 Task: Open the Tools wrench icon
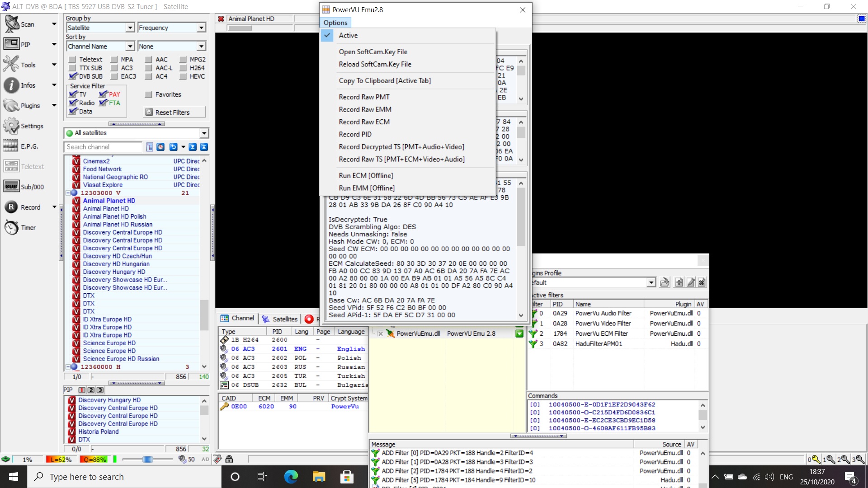(11, 65)
